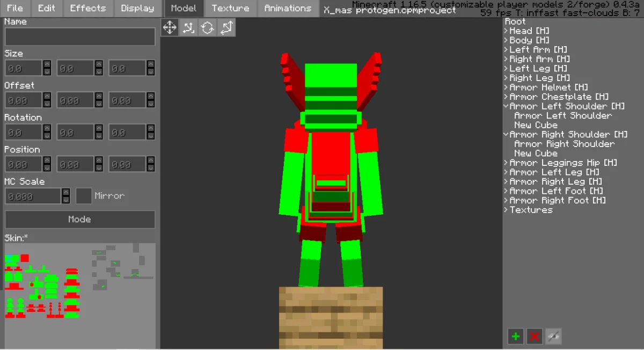The image size is (644, 350).
Task: Open the Edit menu
Action: tap(47, 8)
